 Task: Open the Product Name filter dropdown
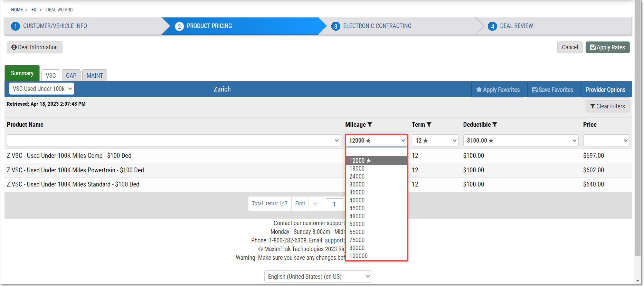[x=174, y=141]
